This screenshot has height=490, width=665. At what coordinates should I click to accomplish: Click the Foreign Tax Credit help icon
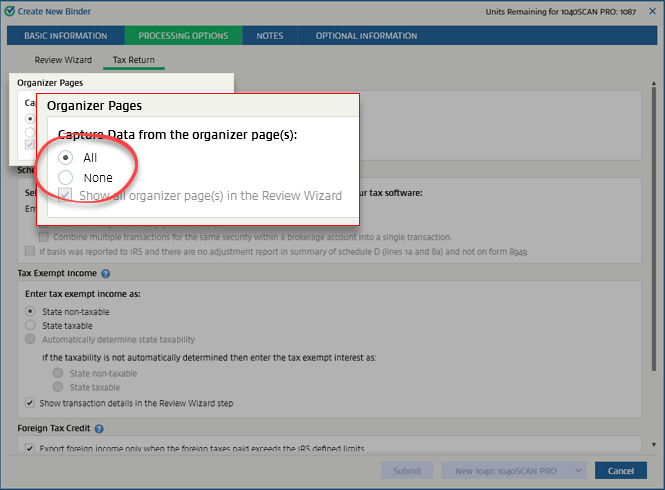tap(100, 429)
